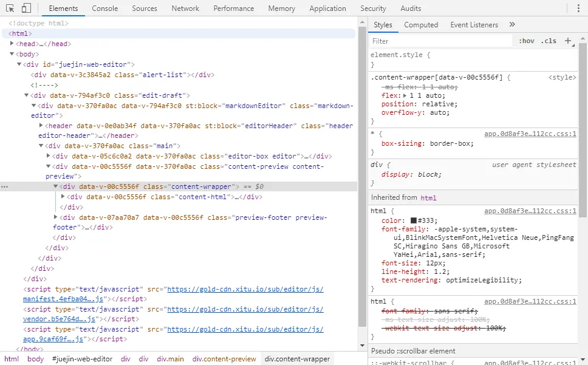Expand the preview-footer div node
Viewport: 588px width, 365px height.
tap(55, 217)
